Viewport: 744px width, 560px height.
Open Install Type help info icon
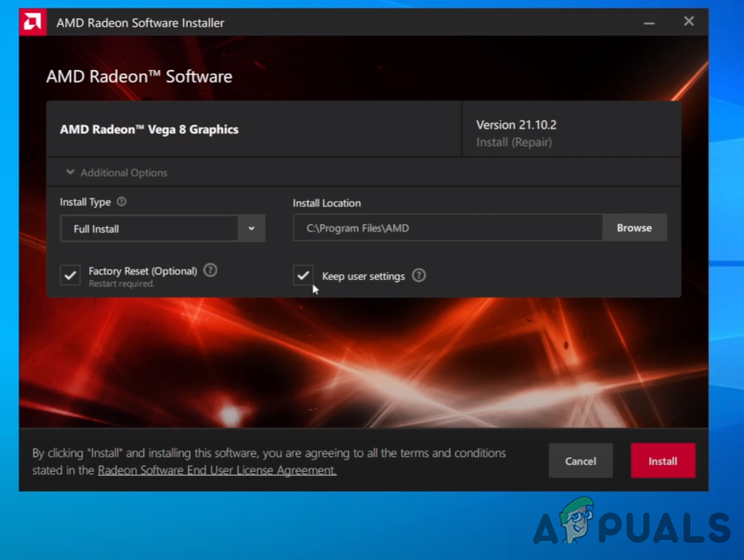(122, 201)
